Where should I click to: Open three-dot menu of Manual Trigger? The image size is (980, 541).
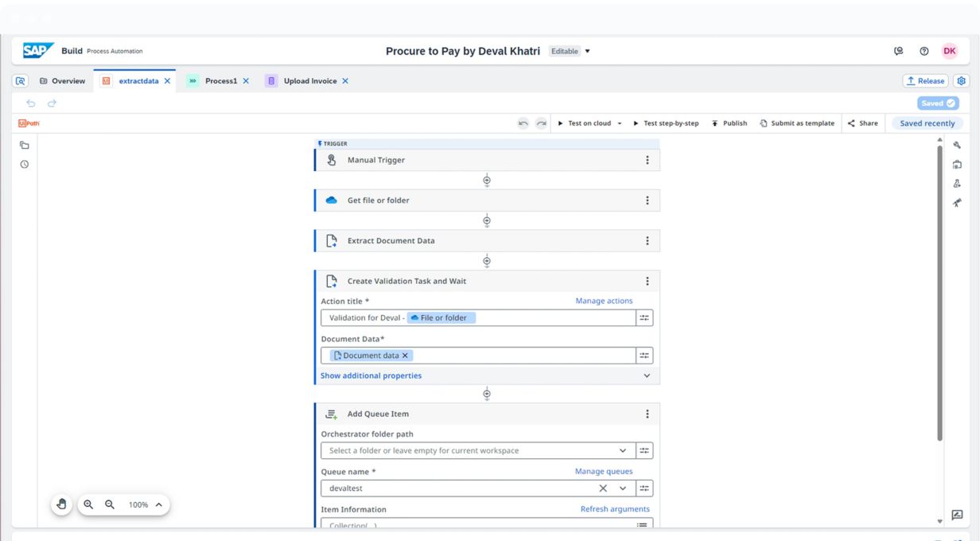647,160
